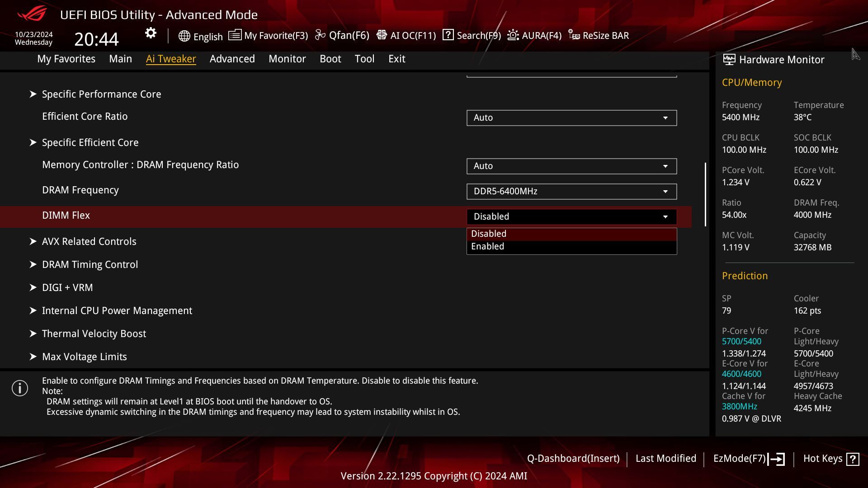The height and width of the screenshot is (488, 868).
Task: Switch to Monitor tab
Action: pos(287,59)
